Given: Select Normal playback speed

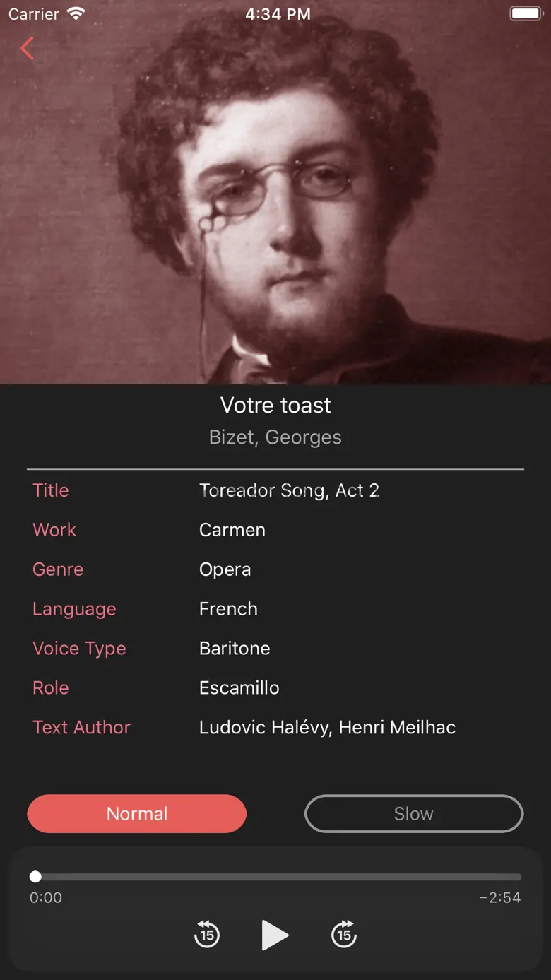Looking at the screenshot, I should click(x=137, y=813).
